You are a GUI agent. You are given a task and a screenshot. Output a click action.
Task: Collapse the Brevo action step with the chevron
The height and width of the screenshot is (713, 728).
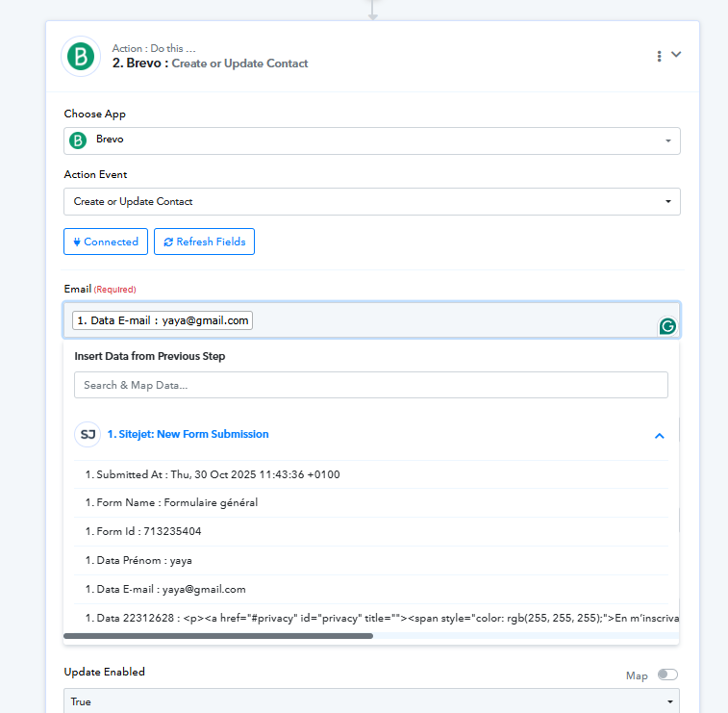coord(676,54)
